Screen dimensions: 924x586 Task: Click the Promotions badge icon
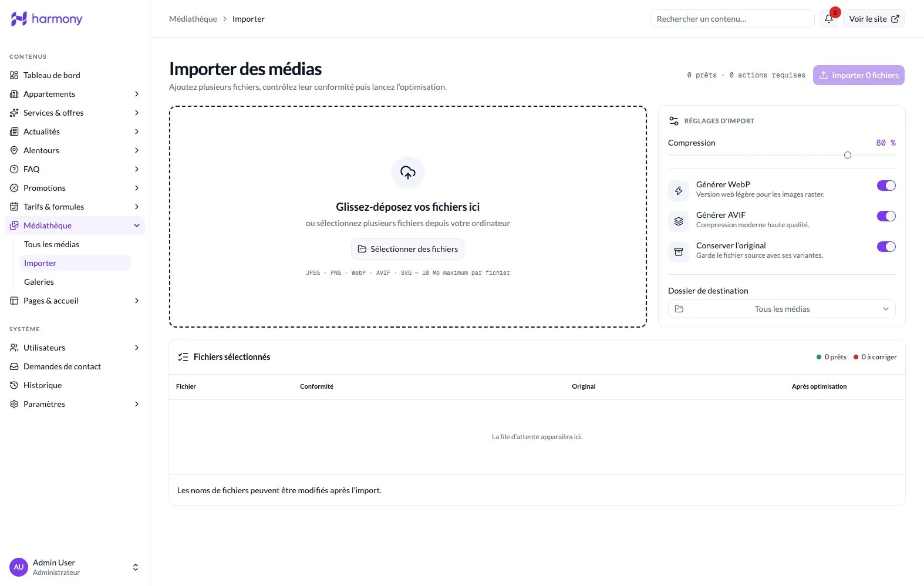(14, 188)
